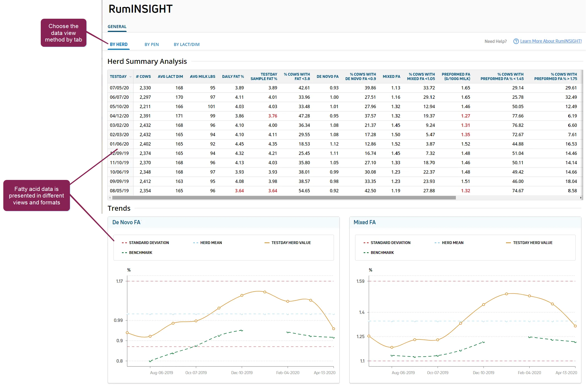Click red sample fat value 3.76
Viewport: 588px width, 389px height.
pyautogui.click(x=273, y=116)
